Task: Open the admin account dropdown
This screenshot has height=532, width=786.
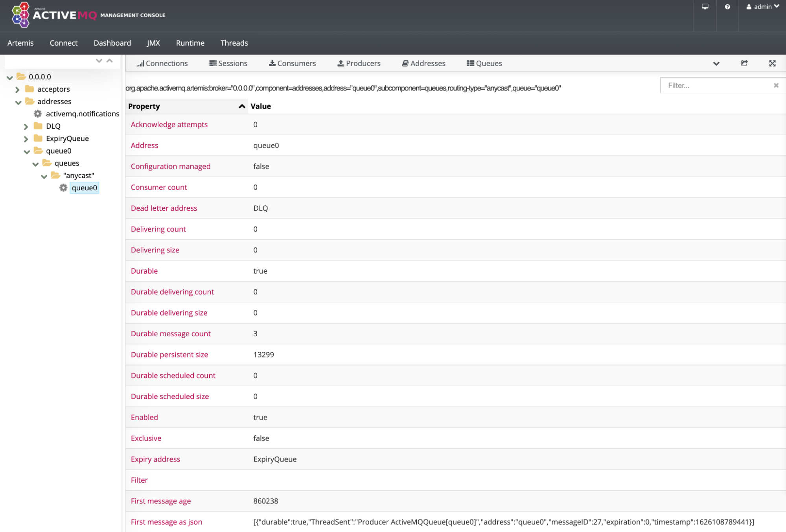Action: pos(762,7)
